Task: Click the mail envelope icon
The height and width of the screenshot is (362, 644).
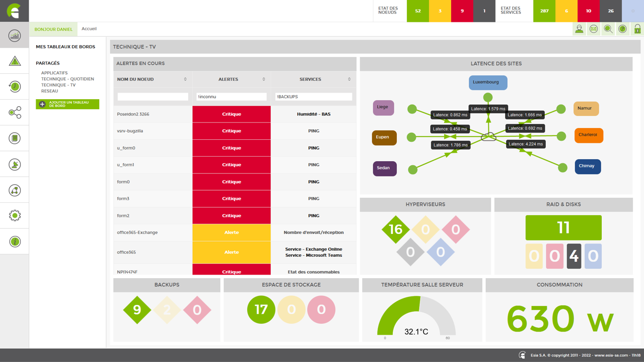Action: [594, 29]
